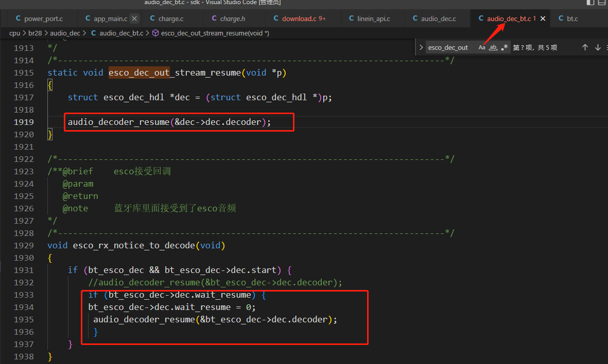The width and height of the screenshot is (608, 364).
Task: Click the function name esco_rx_notice_to_decode
Action: coord(134,246)
